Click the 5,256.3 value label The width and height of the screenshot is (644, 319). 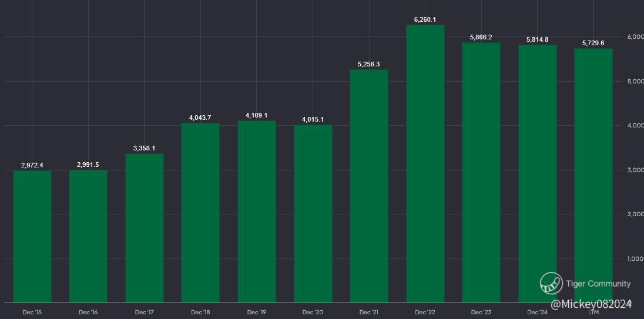coord(369,64)
